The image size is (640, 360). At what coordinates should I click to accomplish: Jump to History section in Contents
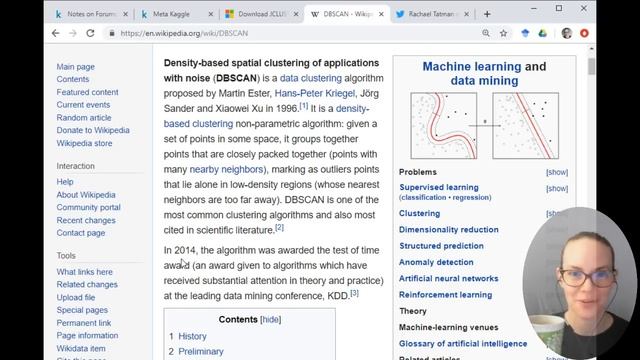192,336
